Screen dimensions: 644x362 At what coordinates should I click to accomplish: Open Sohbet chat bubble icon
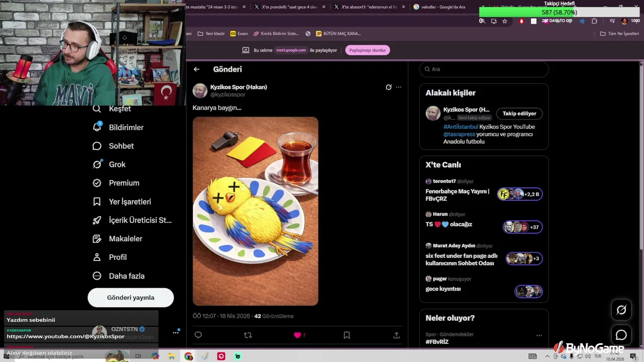point(97,146)
